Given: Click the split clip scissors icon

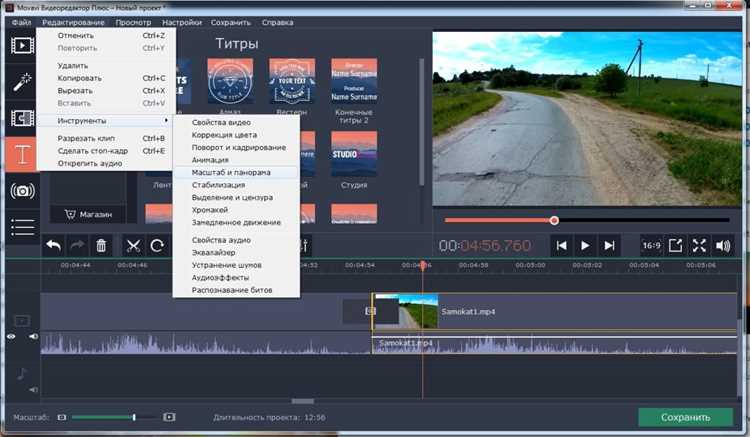Looking at the screenshot, I should click(133, 246).
